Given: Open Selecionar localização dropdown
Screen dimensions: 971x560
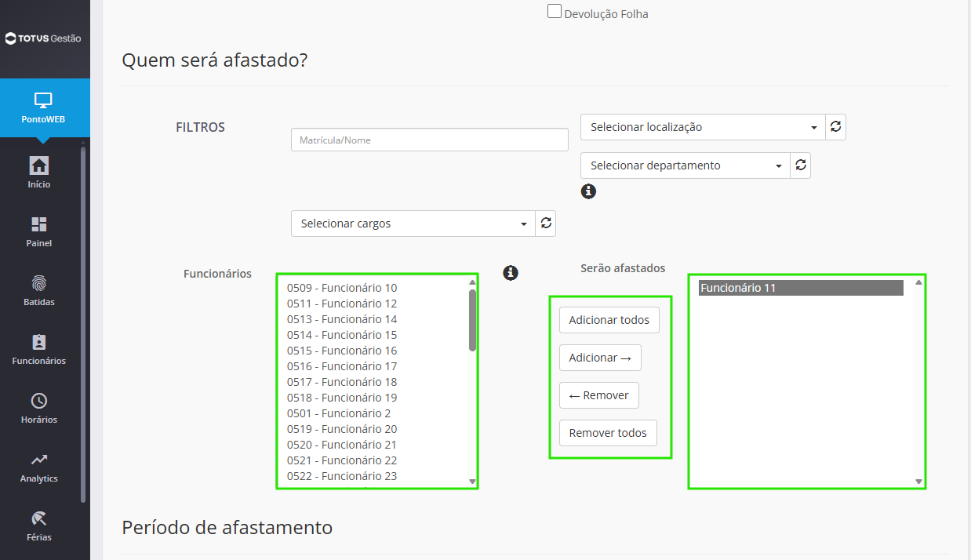Looking at the screenshot, I should 704,127.
